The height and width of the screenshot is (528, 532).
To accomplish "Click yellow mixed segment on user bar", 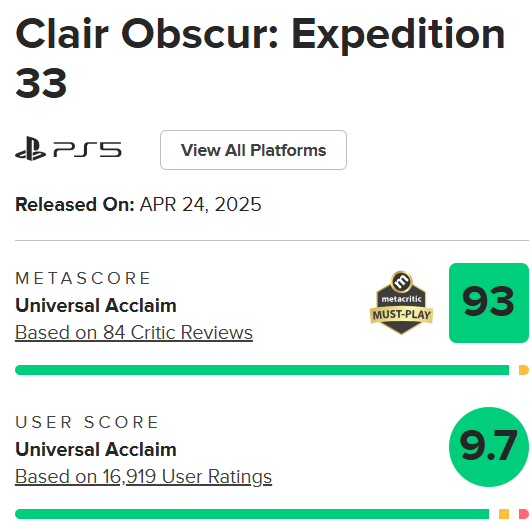I will pos(504,514).
